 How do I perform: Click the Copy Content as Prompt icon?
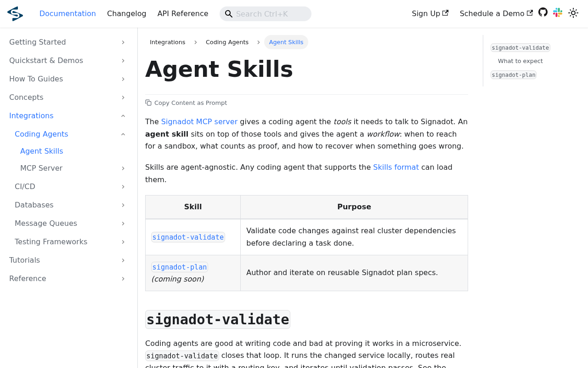[148, 103]
